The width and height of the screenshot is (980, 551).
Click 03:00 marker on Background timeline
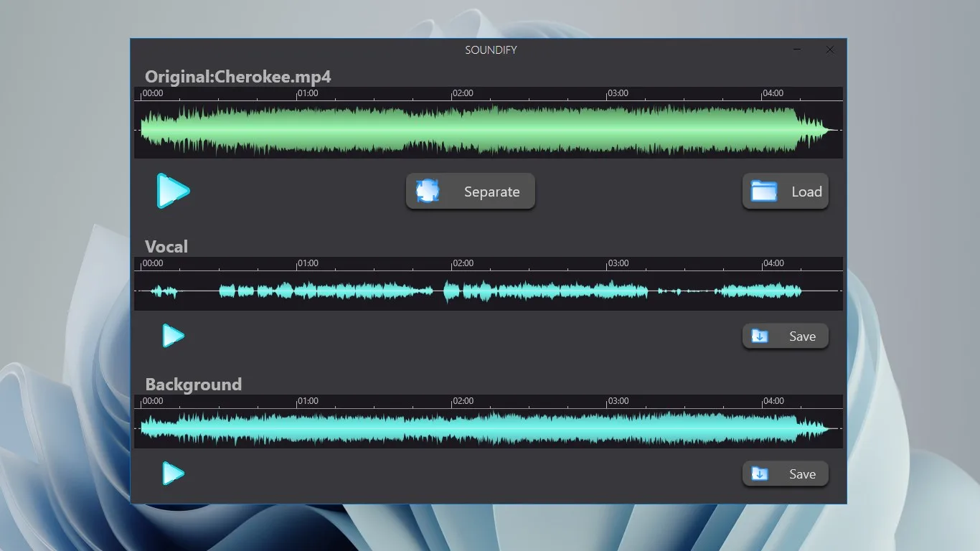click(618, 401)
